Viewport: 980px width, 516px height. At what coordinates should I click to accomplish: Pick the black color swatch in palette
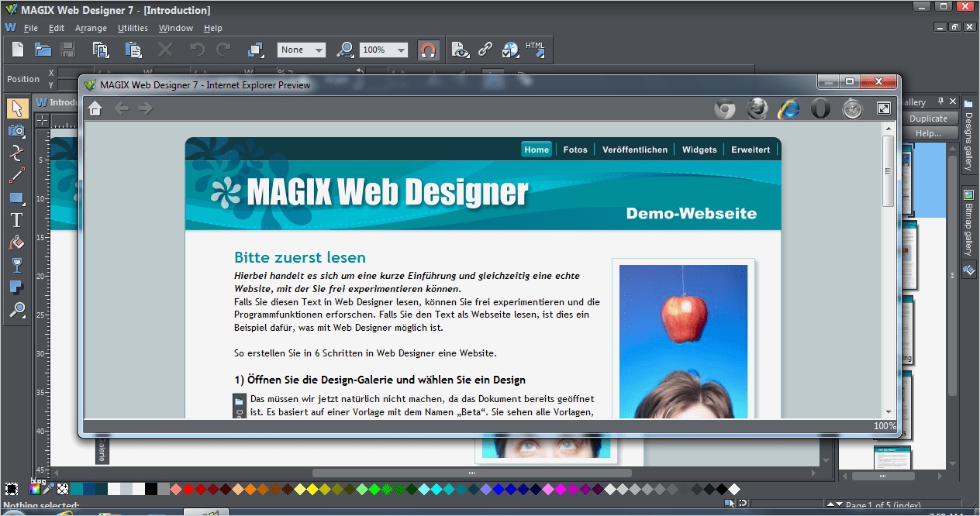(x=151, y=489)
